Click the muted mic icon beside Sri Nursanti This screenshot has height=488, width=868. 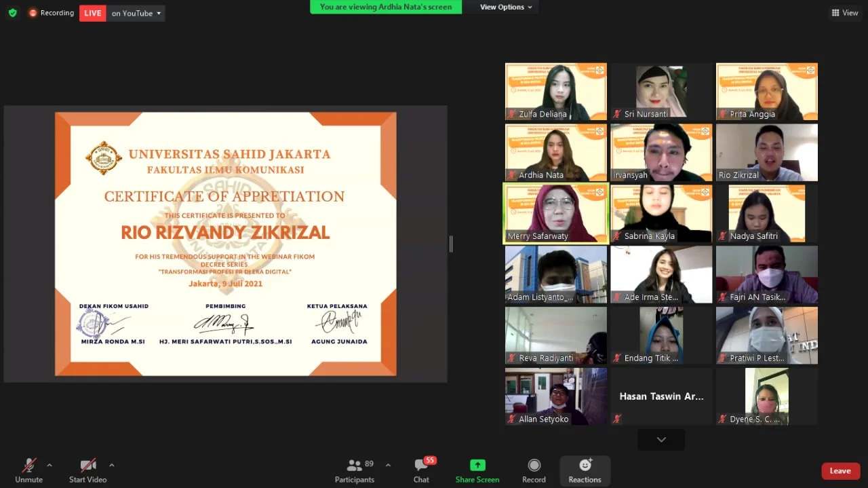[617, 114]
